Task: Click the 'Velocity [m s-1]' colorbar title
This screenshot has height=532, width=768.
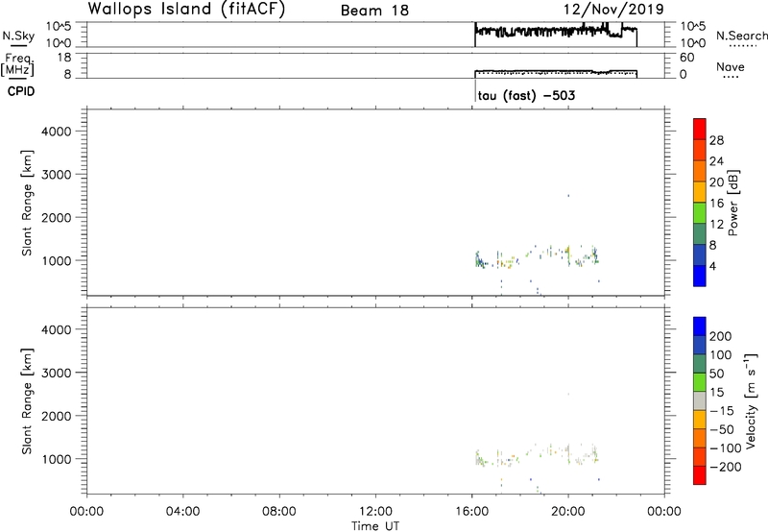Action: coord(751,400)
